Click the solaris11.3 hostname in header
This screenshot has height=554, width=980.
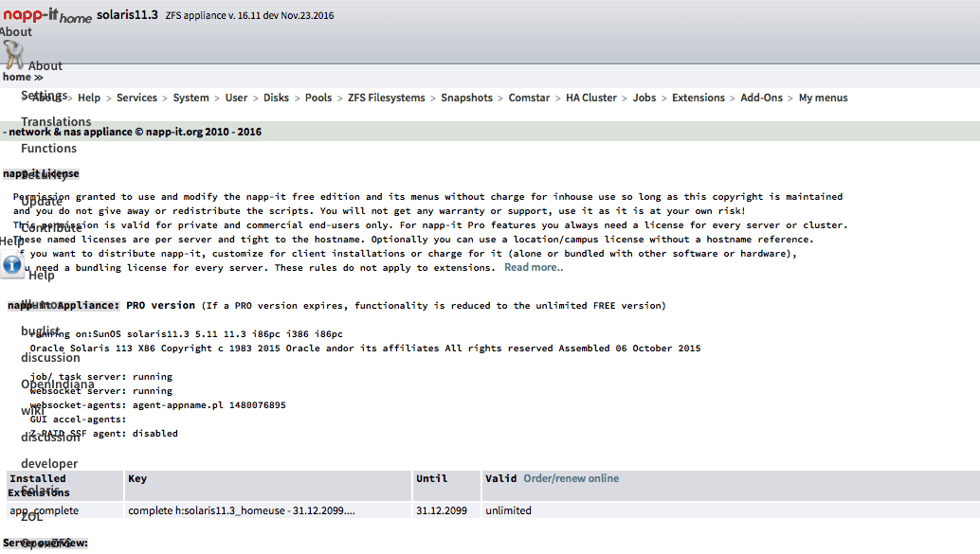tap(127, 14)
